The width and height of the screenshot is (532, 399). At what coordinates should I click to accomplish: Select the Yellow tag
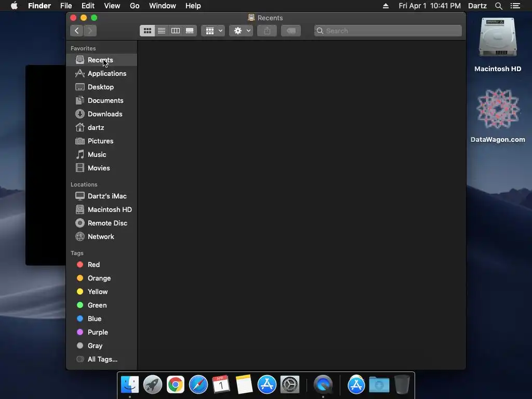pyautogui.click(x=101, y=292)
